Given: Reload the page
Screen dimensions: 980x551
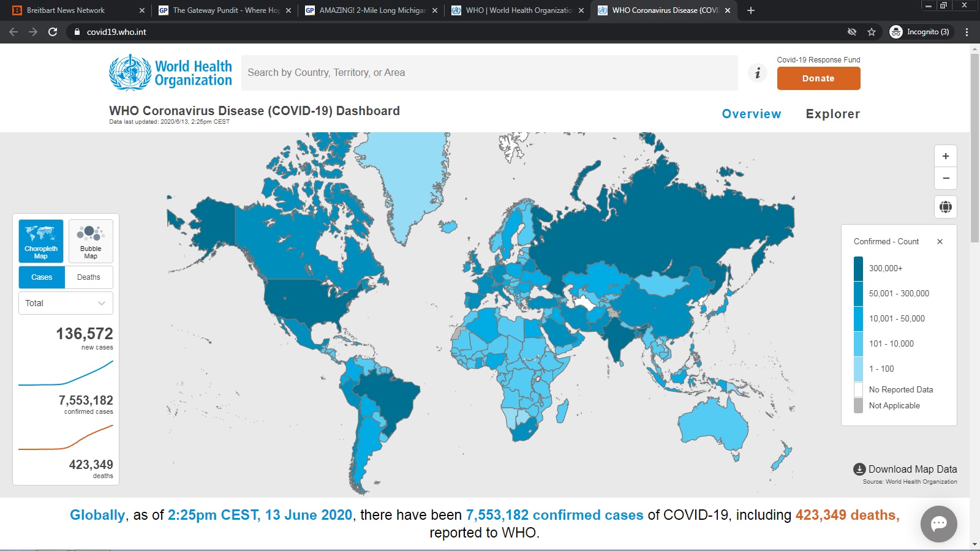Looking at the screenshot, I should pos(53,32).
